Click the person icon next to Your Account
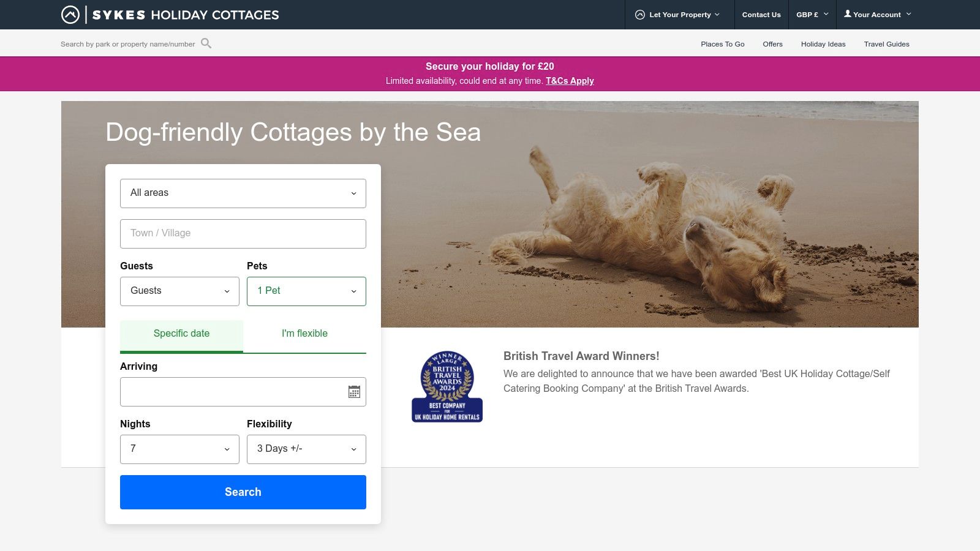This screenshot has width=980, height=551. tap(848, 13)
